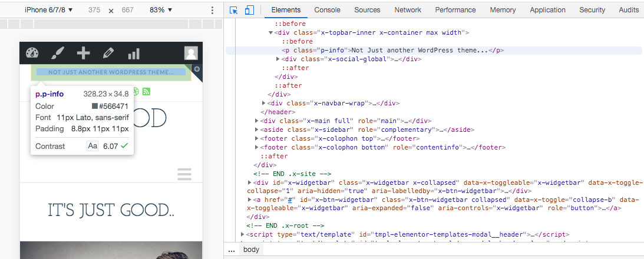This screenshot has width=644, height=259.
Task: Switch to the Network tab
Action: coord(408,10)
